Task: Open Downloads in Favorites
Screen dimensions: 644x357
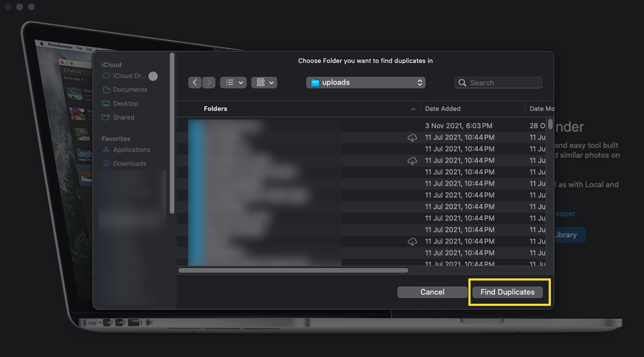Action: [125, 163]
